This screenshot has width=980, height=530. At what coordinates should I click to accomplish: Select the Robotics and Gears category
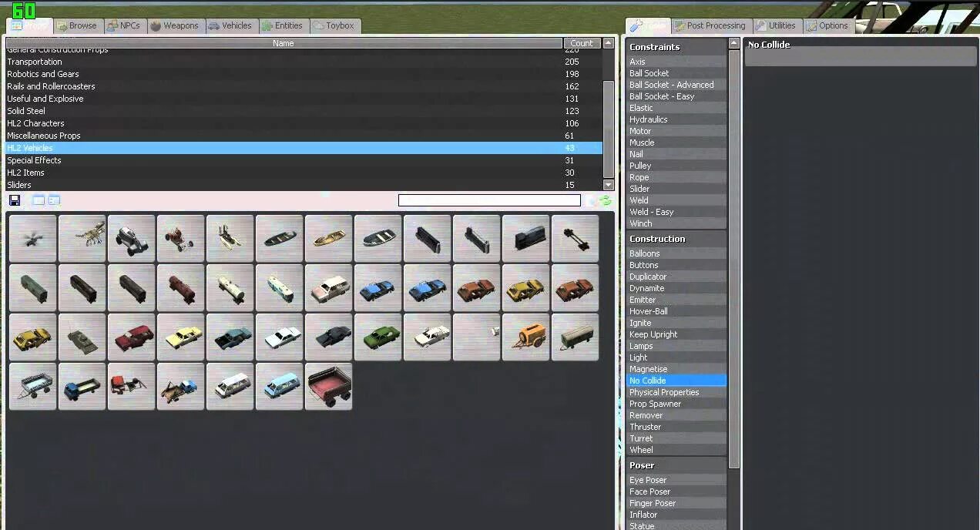pos(304,74)
